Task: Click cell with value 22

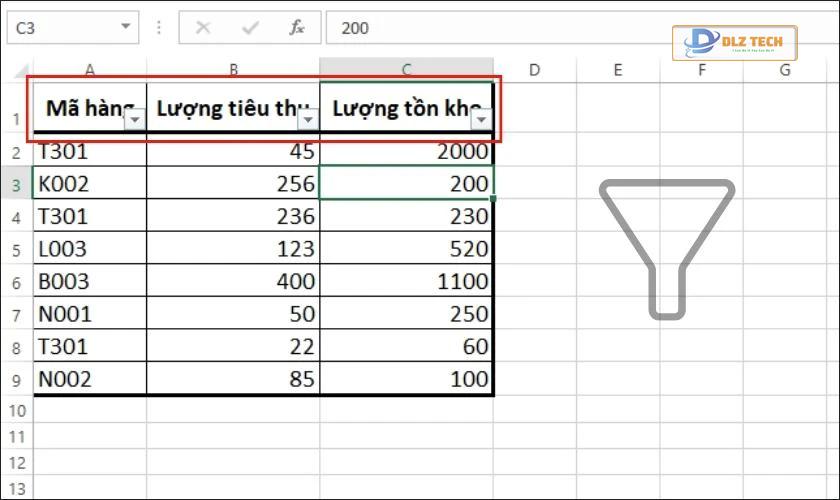Action: [233, 346]
